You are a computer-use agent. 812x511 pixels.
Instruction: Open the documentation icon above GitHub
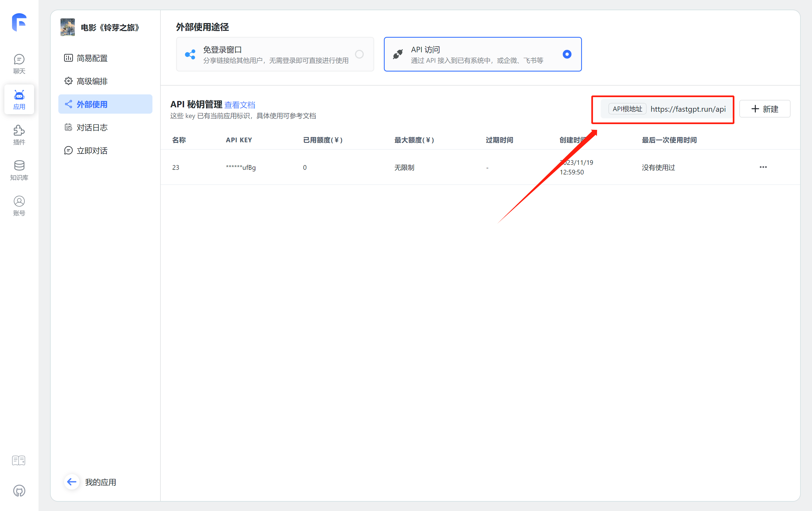pyautogui.click(x=18, y=460)
